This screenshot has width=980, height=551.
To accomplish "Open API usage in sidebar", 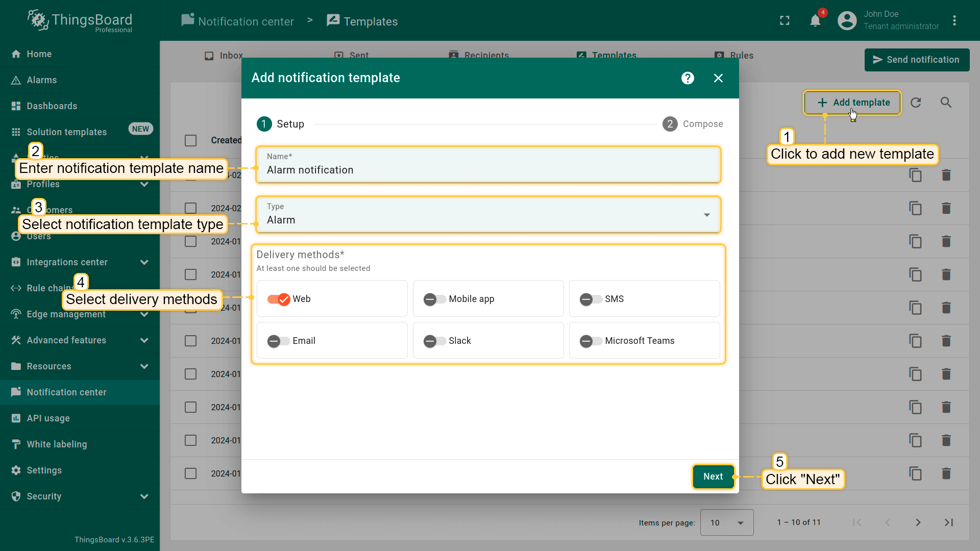I will (48, 418).
